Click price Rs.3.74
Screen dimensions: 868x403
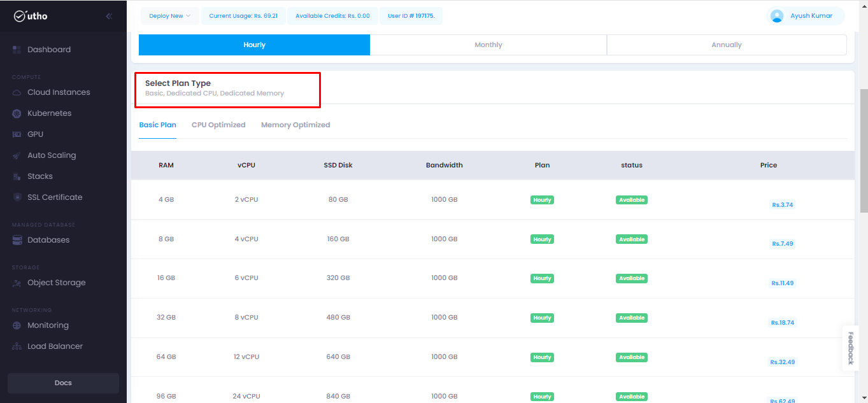(x=783, y=205)
